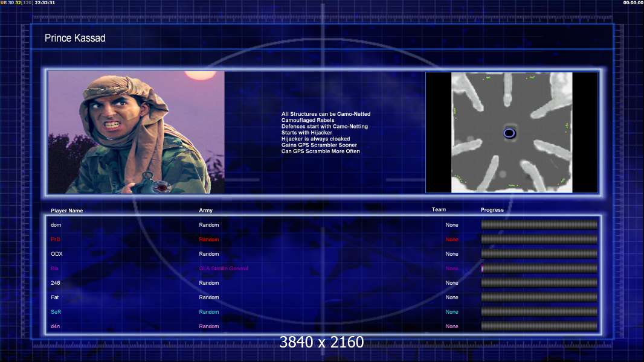Click the None team value for Bla
This screenshot has width=644, height=362.
[x=452, y=268]
